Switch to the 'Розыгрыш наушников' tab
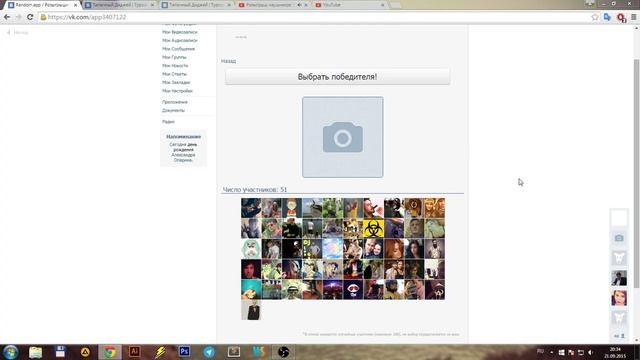The height and width of the screenshot is (360, 640). (x=269, y=5)
